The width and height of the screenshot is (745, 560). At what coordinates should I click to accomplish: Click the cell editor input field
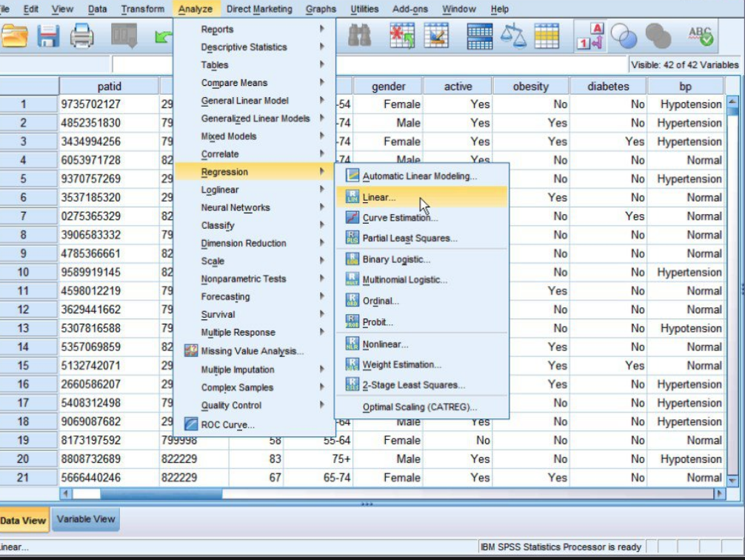[370, 64]
